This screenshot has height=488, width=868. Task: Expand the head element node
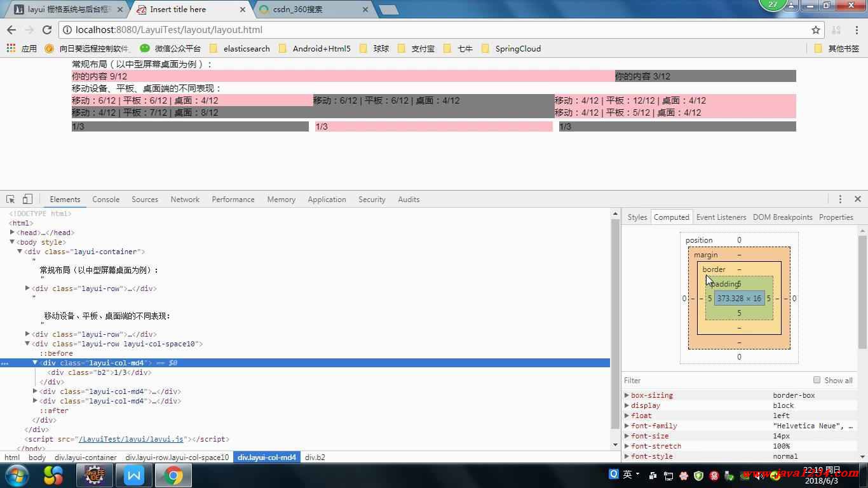pos(12,233)
